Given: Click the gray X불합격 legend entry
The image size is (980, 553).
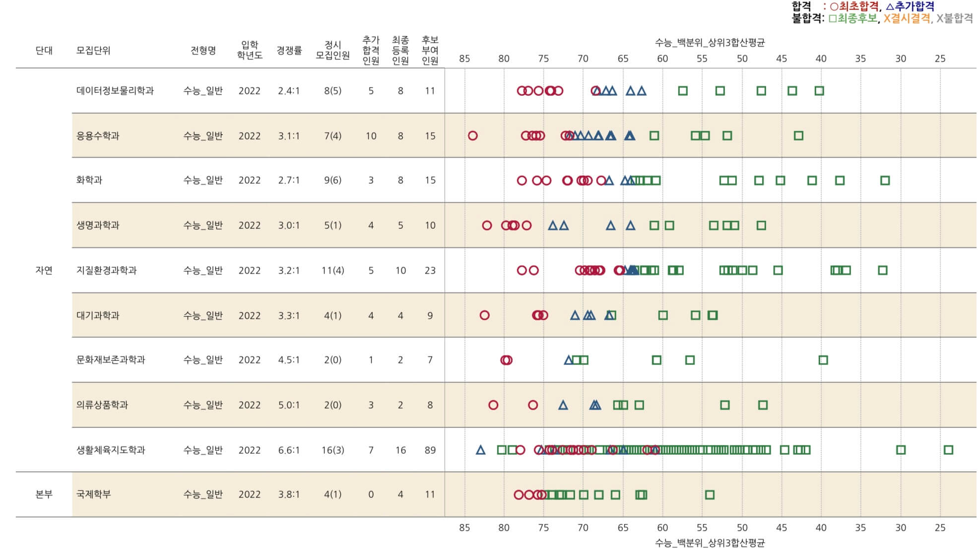Looking at the screenshot, I should (954, 18).
